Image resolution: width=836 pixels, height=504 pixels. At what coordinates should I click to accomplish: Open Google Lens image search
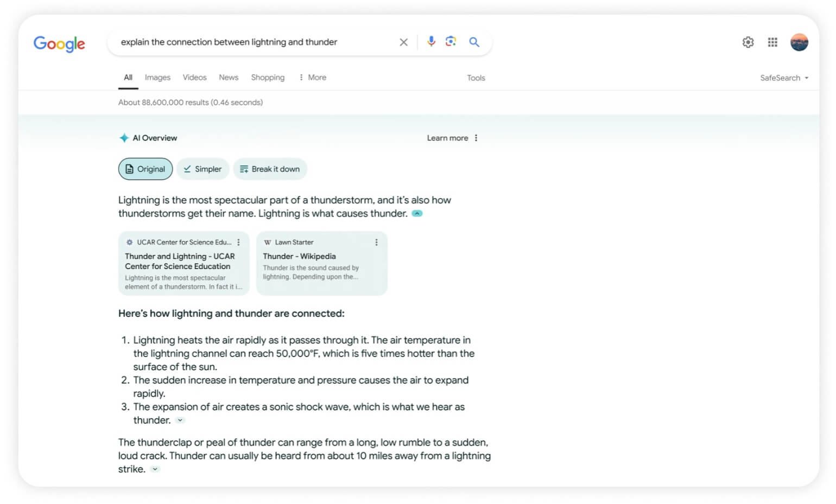451,42
